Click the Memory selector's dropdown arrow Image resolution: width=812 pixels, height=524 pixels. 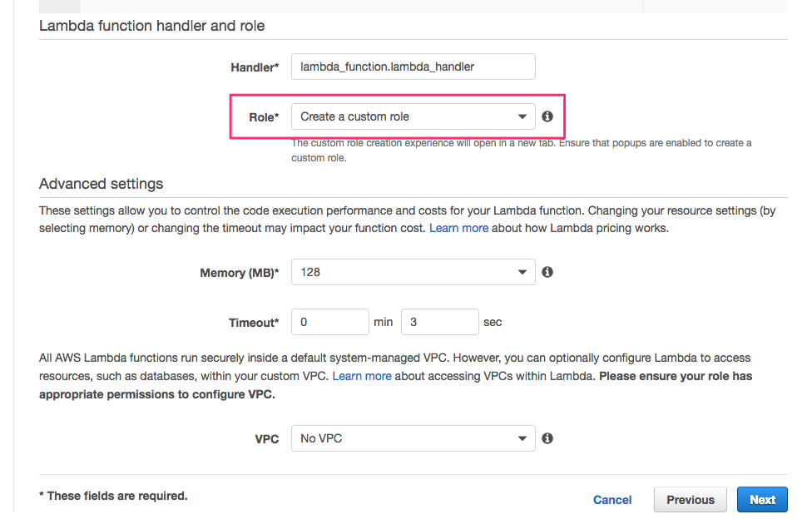coord(522,272)
